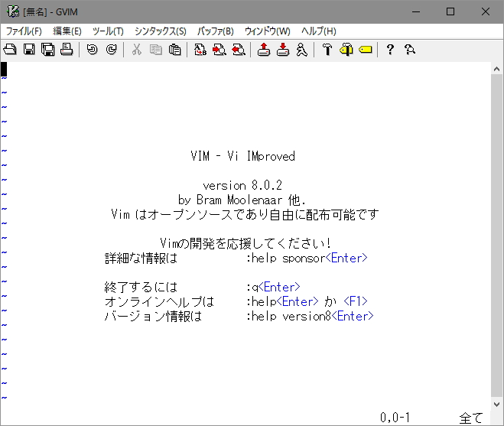The height and width of the screenshot is (426, 504).
Task: Close the GVIM window
Action: (486, 11)
